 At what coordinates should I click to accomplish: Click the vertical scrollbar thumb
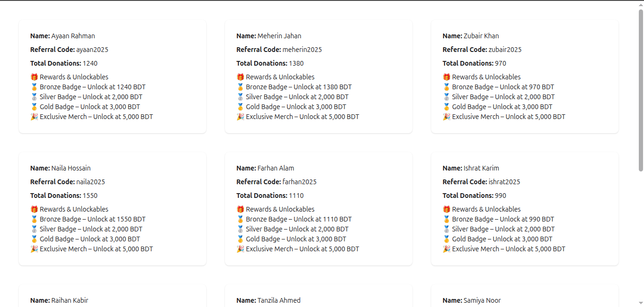point(641,90)
